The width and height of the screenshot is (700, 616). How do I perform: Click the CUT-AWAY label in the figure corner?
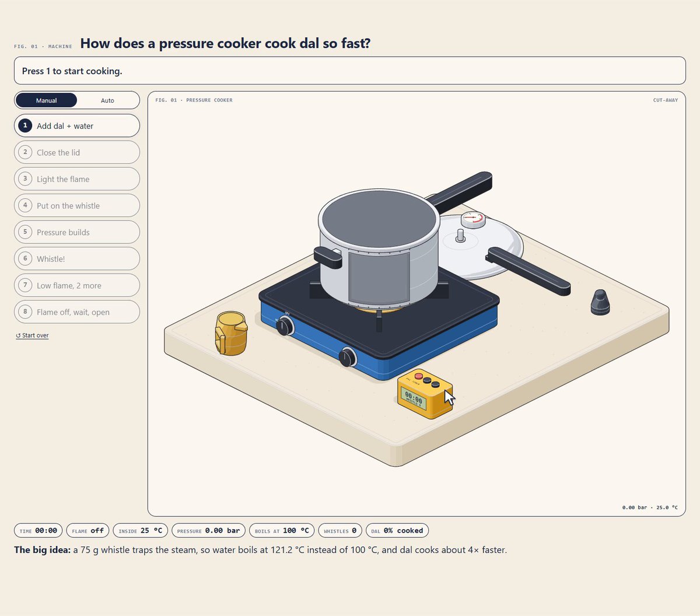(666, 100)
